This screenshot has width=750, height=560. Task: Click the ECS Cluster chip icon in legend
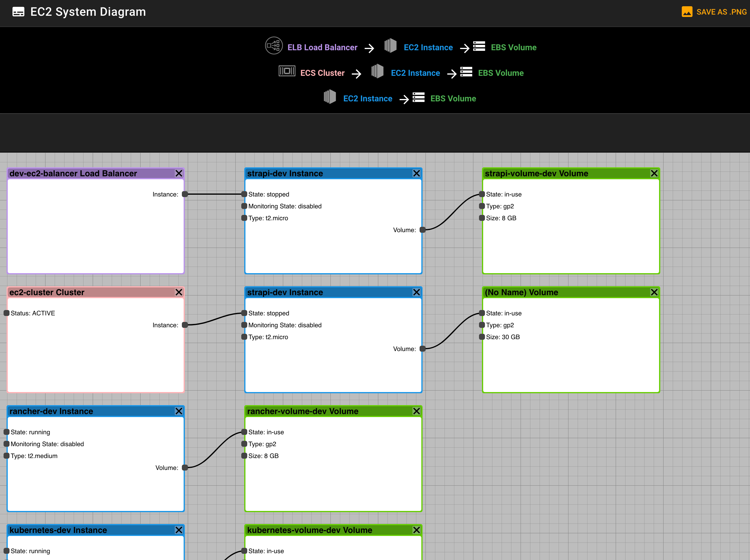pos(287,71)
